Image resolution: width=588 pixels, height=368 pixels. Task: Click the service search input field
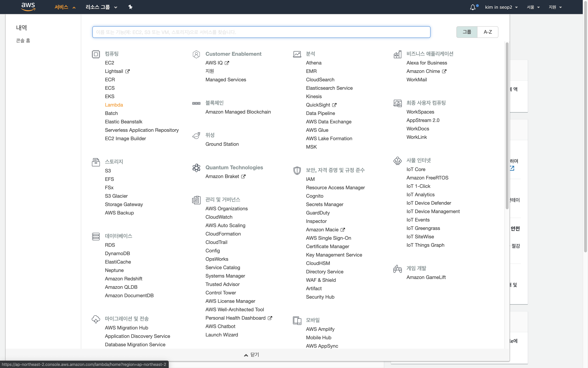[x=261, y=32]
